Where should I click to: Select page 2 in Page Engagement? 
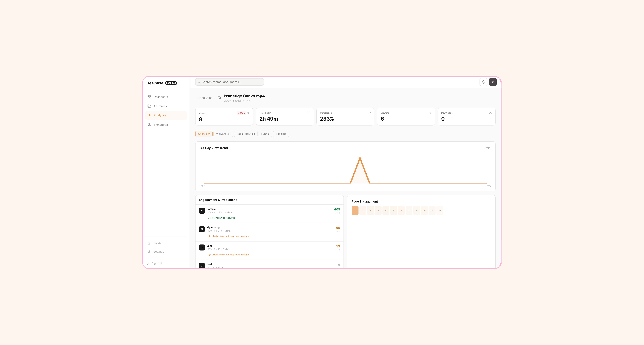363,211
